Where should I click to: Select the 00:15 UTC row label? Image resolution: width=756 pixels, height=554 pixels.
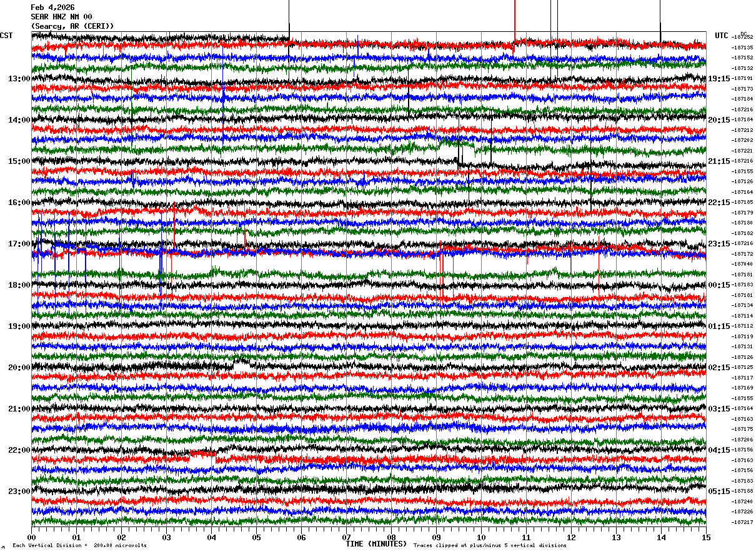click(719, 285)
